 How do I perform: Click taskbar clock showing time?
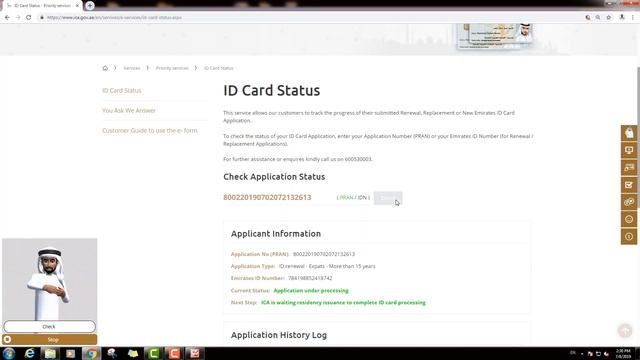click(623, 353)
